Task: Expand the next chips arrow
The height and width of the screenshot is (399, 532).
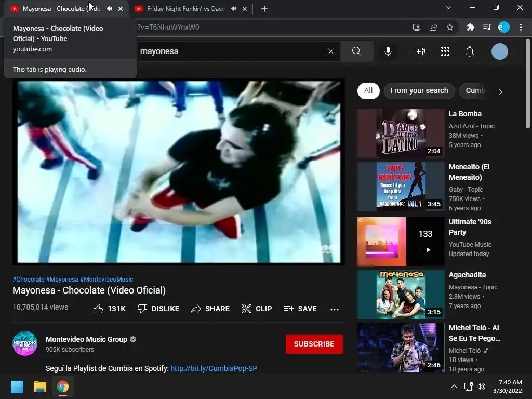Action: tap(500, 91)
